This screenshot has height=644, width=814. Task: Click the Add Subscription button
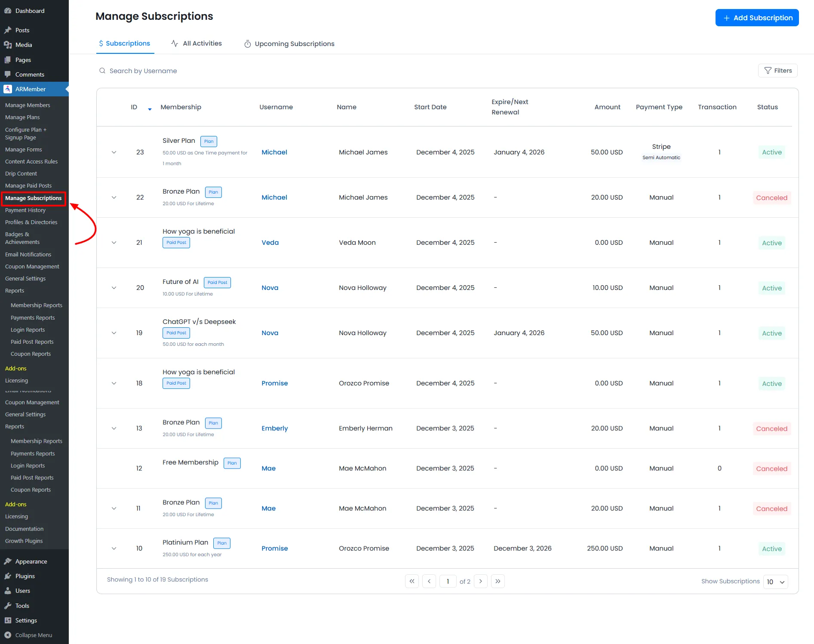tap(757, 18)
